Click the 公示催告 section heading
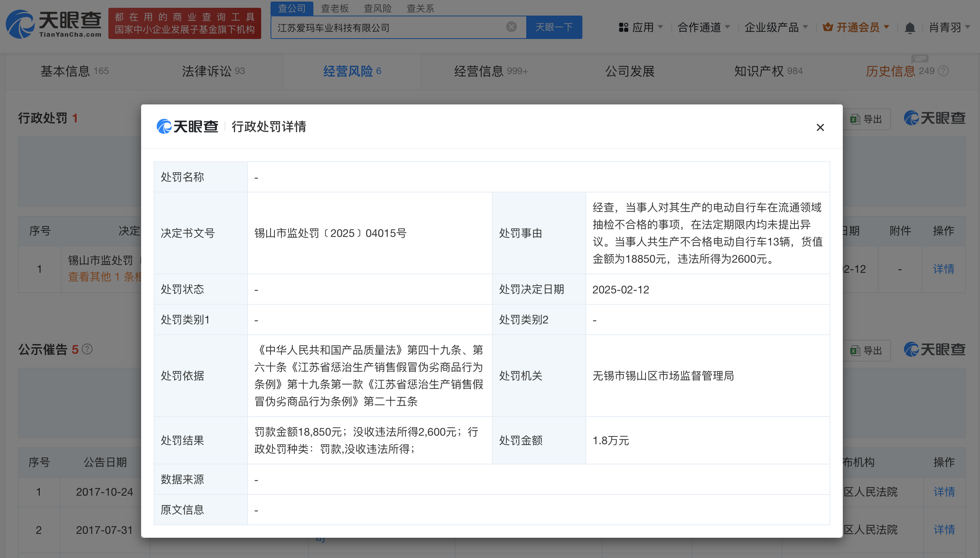 (43, 350)
